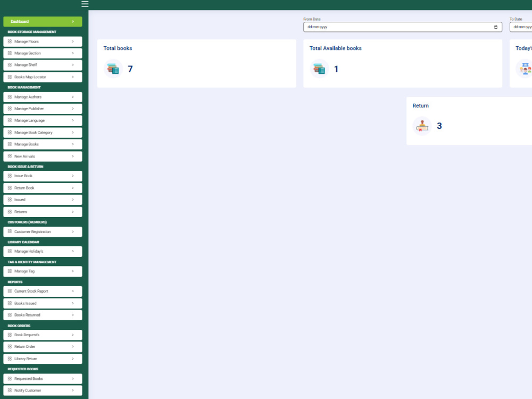Click the grid icon beside Books Map Locator
532x399 pixels.
click(x=10, y=77)
